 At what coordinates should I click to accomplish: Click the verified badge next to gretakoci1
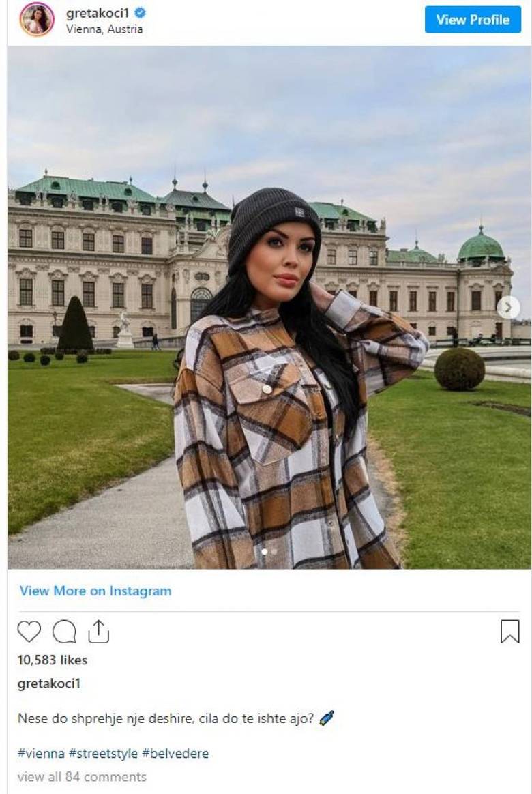[x=141, y=13]
